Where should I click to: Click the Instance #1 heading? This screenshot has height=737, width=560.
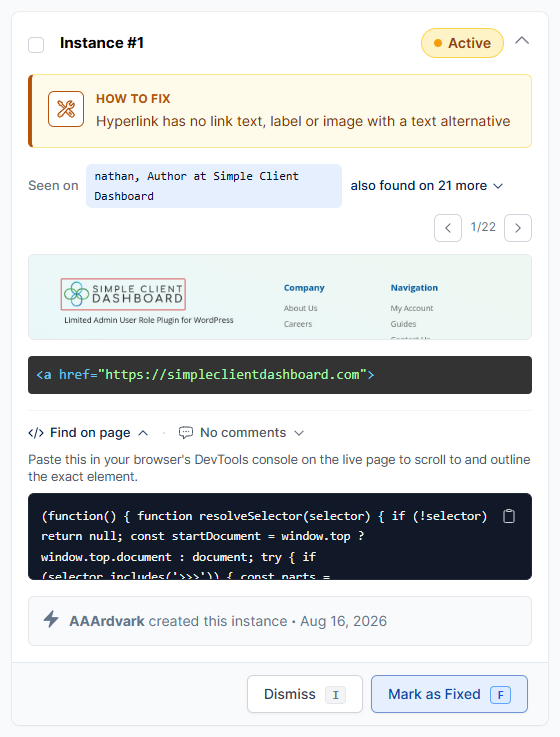[x=102, y=43]
